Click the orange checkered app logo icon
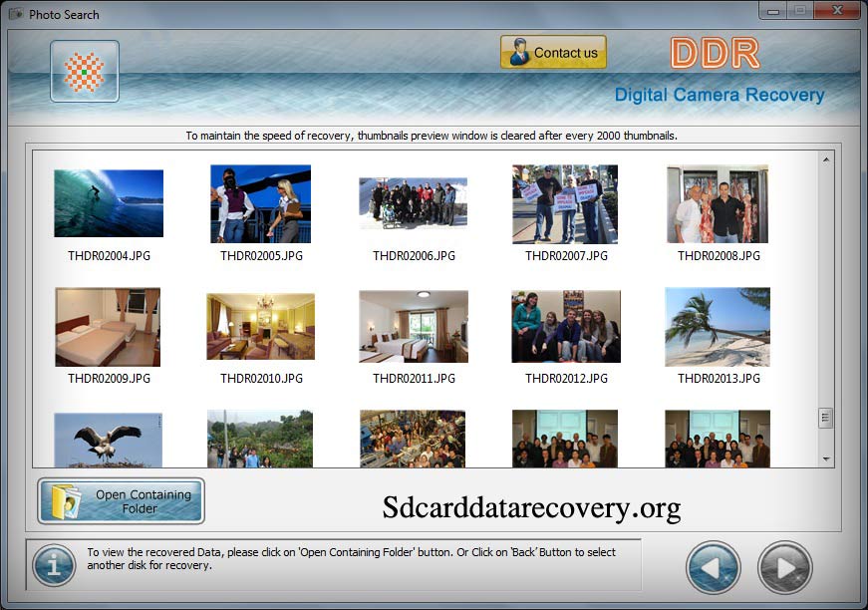Viewport: 868px width, 610px height. coord(84,72)
